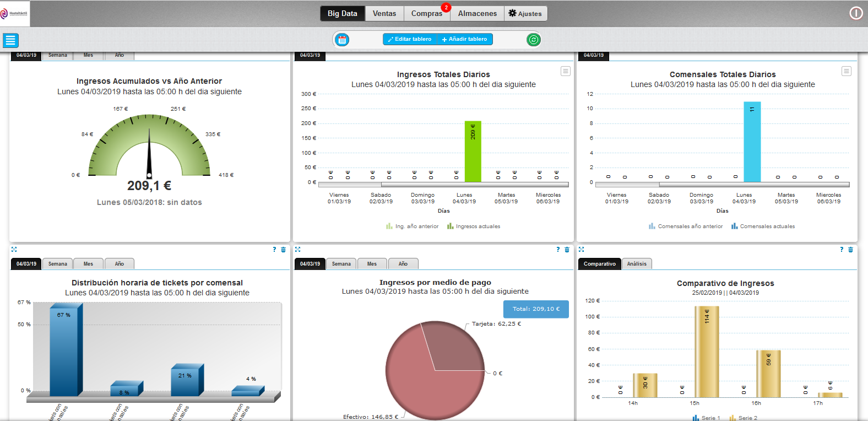Click the power logout icon
The height and width of the screenshot is (421, 868).
point(856,13)
